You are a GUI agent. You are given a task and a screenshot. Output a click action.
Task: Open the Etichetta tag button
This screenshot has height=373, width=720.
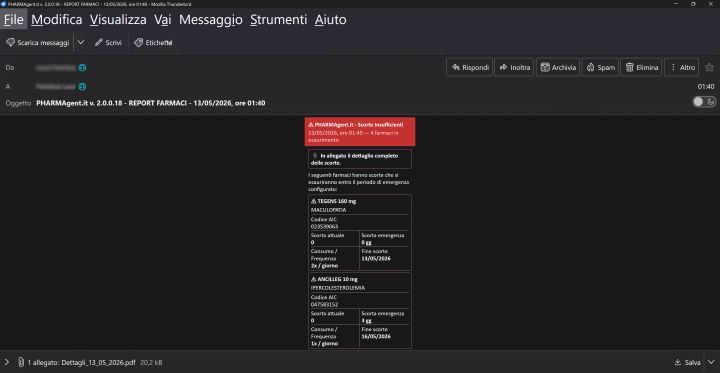tap(153, 42)
